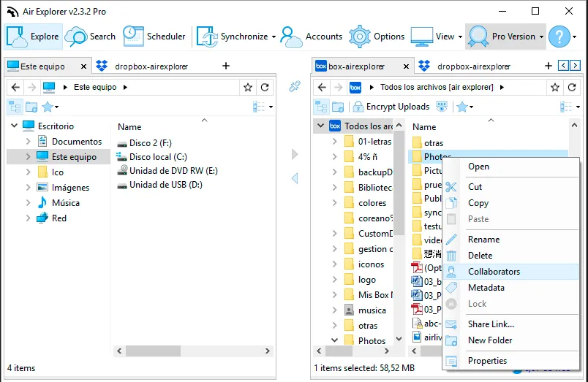
Task: Create new folder in right pane toolbar
Action: [338, 107]
